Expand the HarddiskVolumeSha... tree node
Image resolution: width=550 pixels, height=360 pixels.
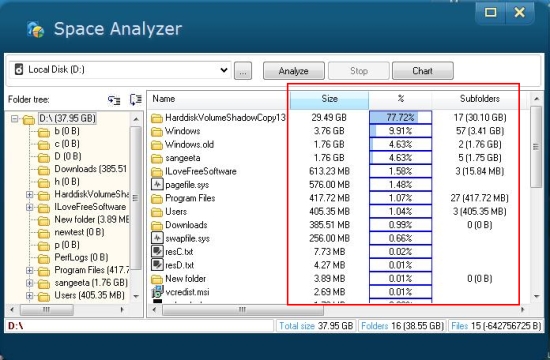29,194
